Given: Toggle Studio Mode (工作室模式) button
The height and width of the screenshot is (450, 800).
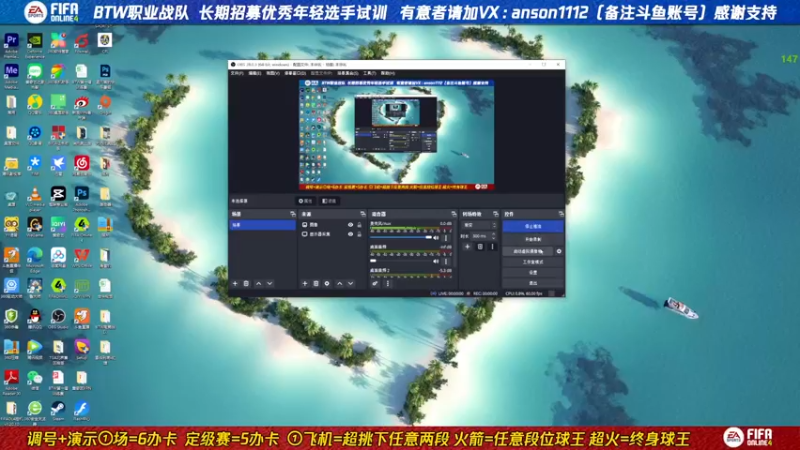Looking at the screenshot, I should [x=533, y=262].
